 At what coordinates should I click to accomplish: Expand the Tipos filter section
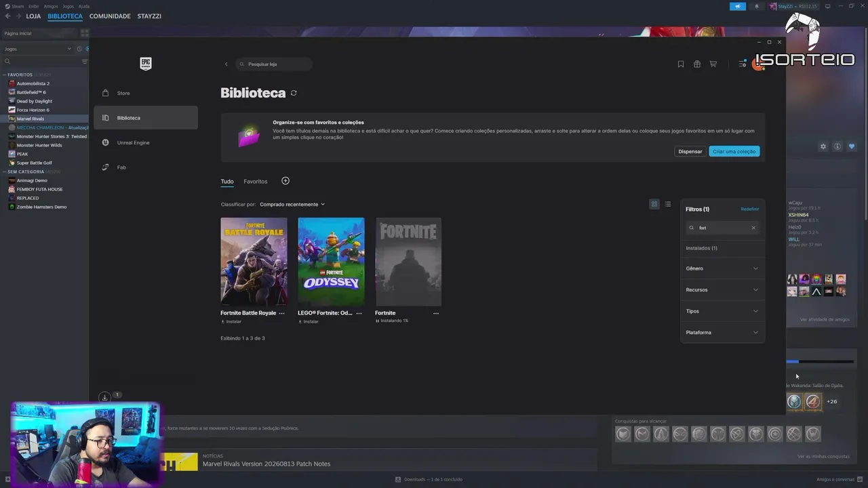point(722,311)
